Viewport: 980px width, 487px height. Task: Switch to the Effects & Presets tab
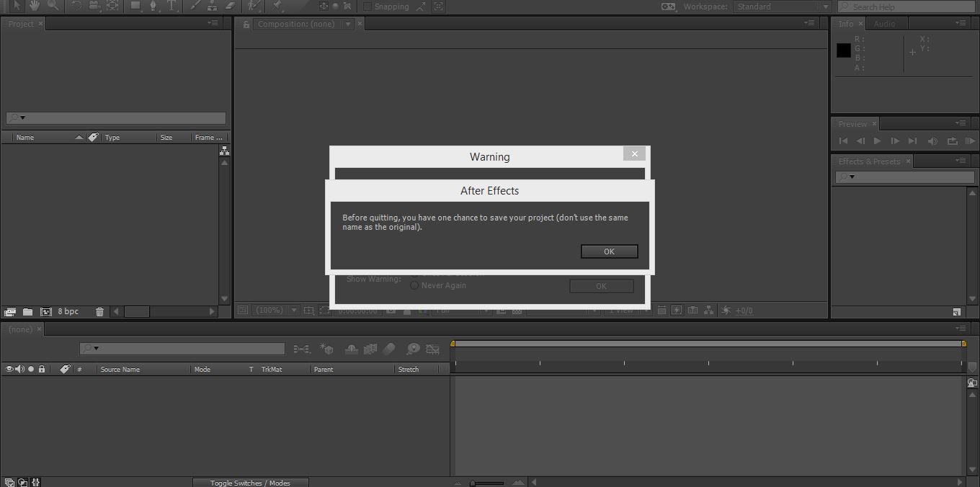click(869, 161)
